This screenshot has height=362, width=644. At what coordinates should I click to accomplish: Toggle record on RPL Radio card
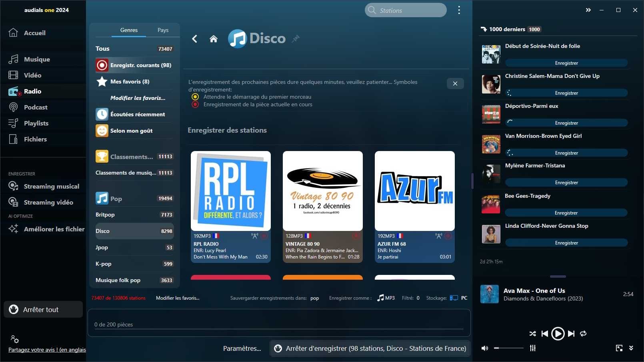coord(264,236)
